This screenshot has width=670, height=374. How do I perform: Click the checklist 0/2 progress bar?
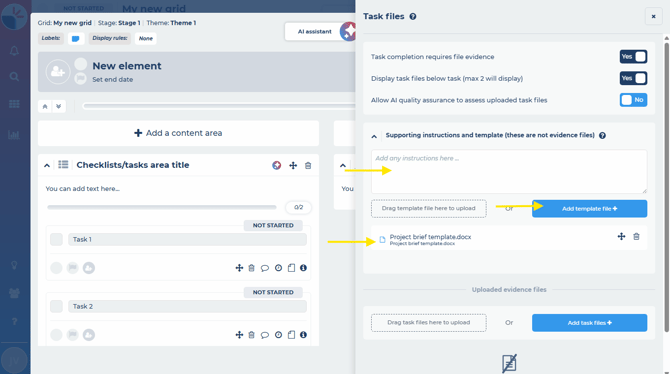(162, 207)
